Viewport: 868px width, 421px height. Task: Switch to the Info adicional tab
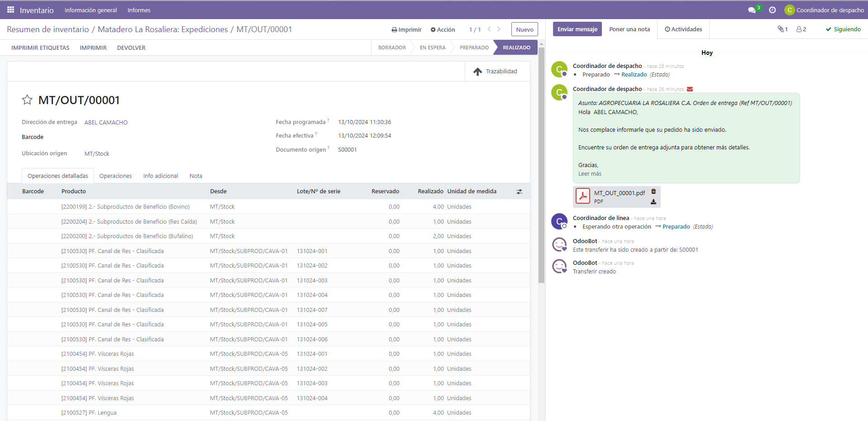[x=161, y=176]
